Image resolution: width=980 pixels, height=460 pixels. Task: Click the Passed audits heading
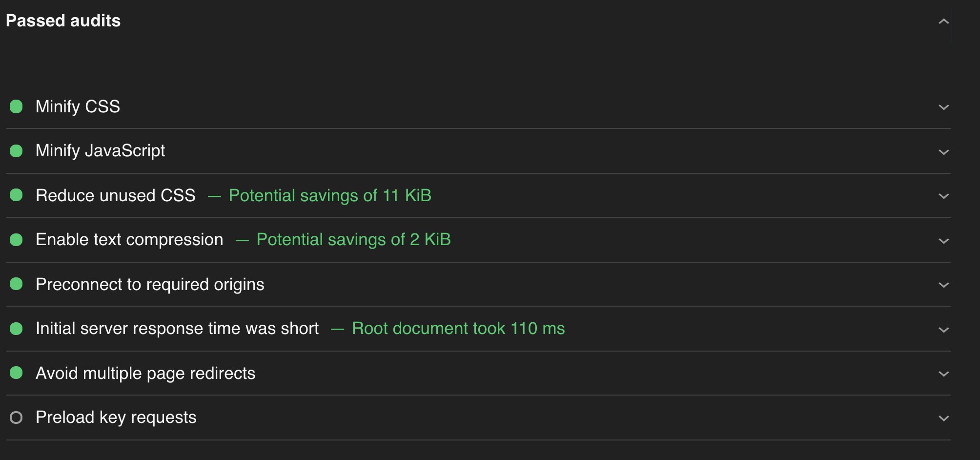(x=63, y=21)
